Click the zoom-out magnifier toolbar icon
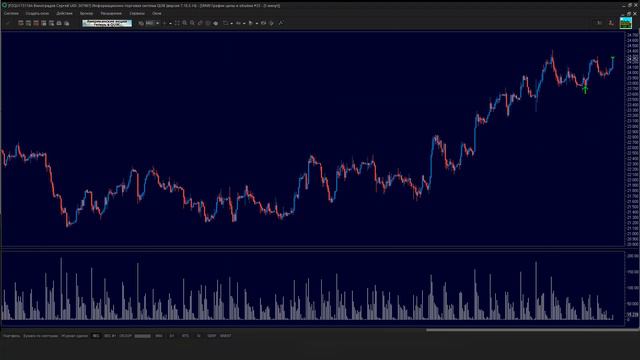The image size is (640, 360). point(192,23)
